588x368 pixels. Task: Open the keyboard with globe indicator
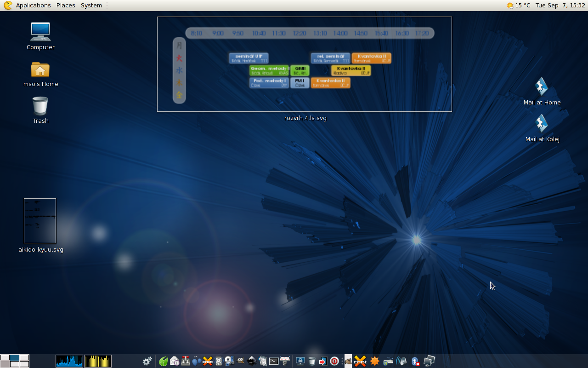(x=388, y=361)
